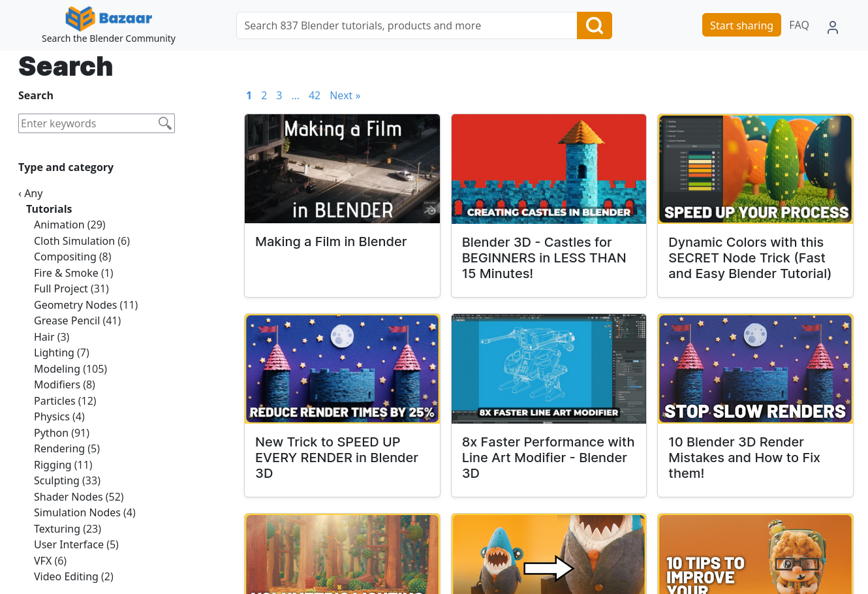Open Stop Slow Renders thumbnail
The image size is (868, 594).
755,369
